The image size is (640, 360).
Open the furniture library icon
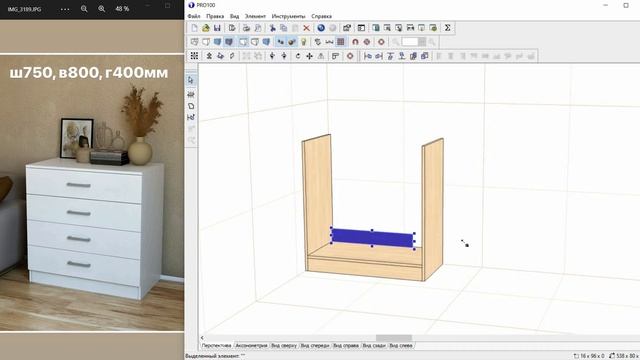click(x=376, y=28)
